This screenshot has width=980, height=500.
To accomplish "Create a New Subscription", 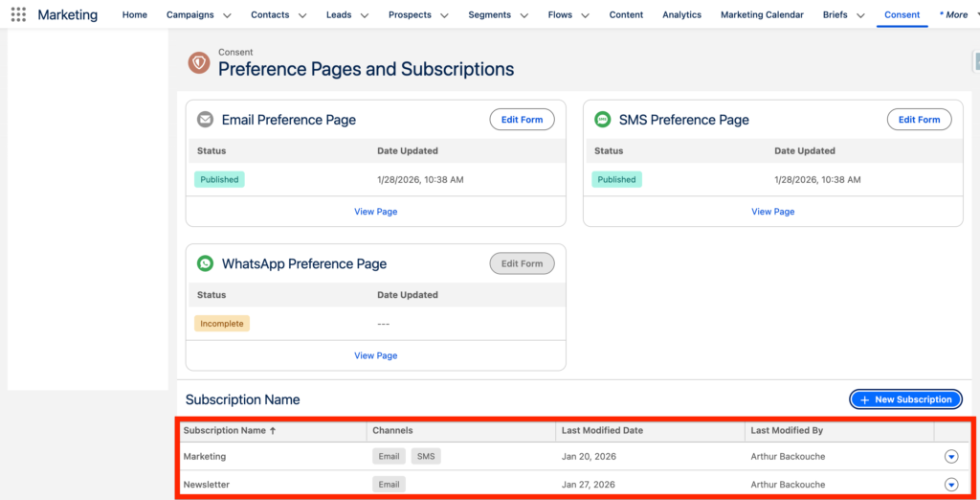I will [x=905, y=399].
